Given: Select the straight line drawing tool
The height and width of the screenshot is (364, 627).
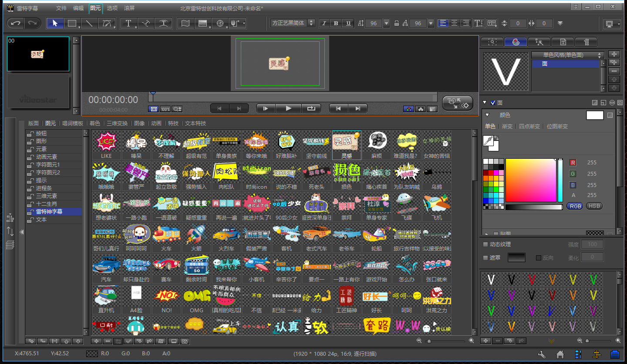Looking at the screenshot, I should (89, 23).
